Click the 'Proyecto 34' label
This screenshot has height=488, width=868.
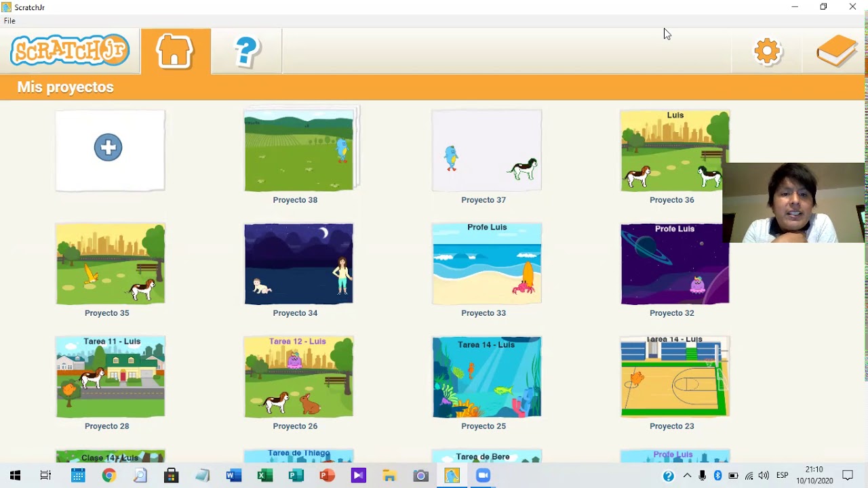coord(295,313)
